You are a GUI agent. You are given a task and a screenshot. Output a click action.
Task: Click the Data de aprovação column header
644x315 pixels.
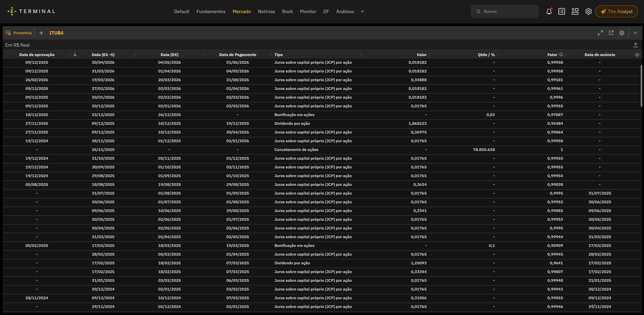[x=37, y=55]
